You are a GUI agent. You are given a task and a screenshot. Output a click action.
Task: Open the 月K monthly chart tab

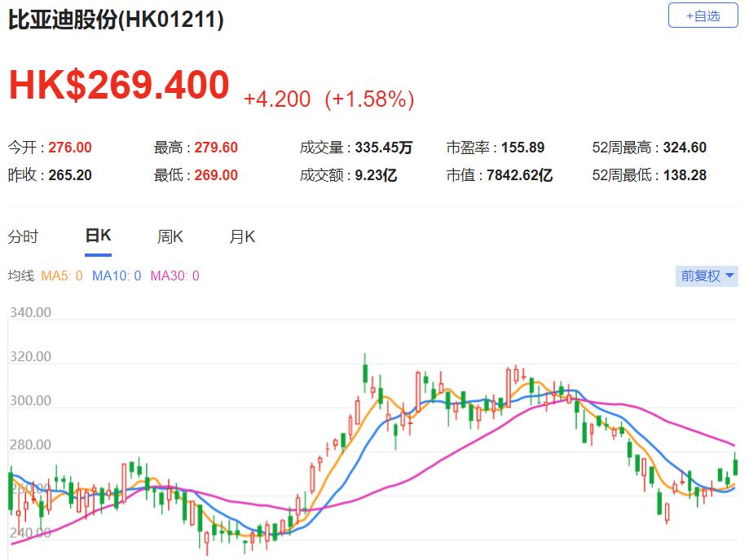(x=242, y=236)
